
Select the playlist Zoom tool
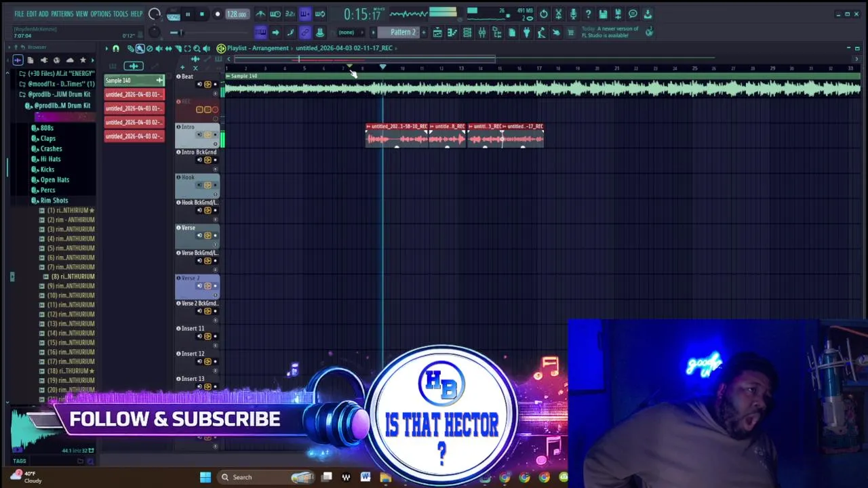(x=197, y=49)
